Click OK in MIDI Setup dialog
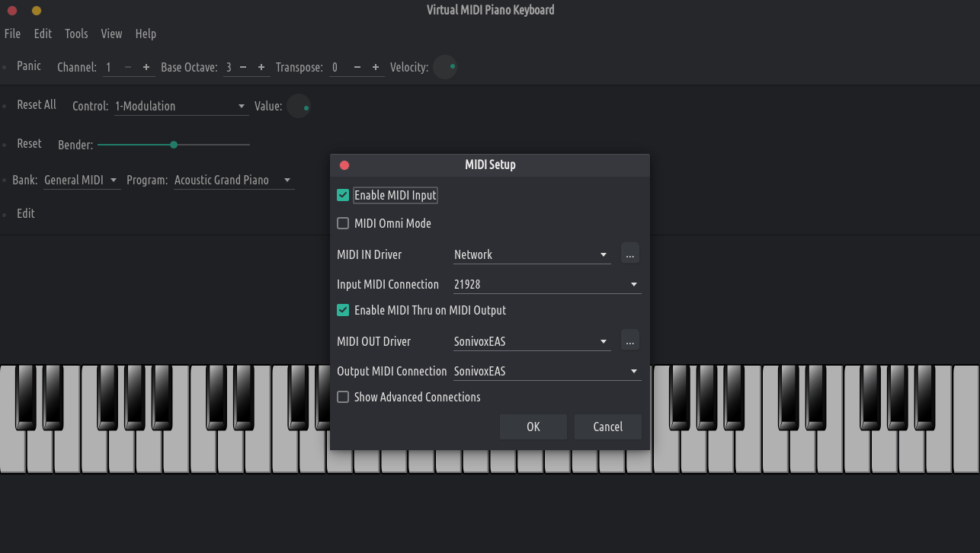 533,427
